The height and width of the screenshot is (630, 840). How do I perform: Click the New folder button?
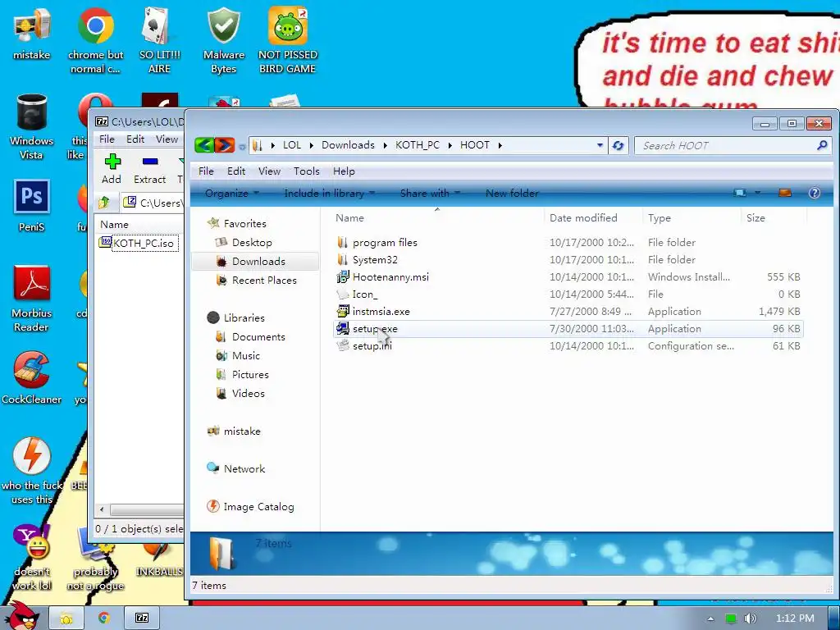[512, 194]
